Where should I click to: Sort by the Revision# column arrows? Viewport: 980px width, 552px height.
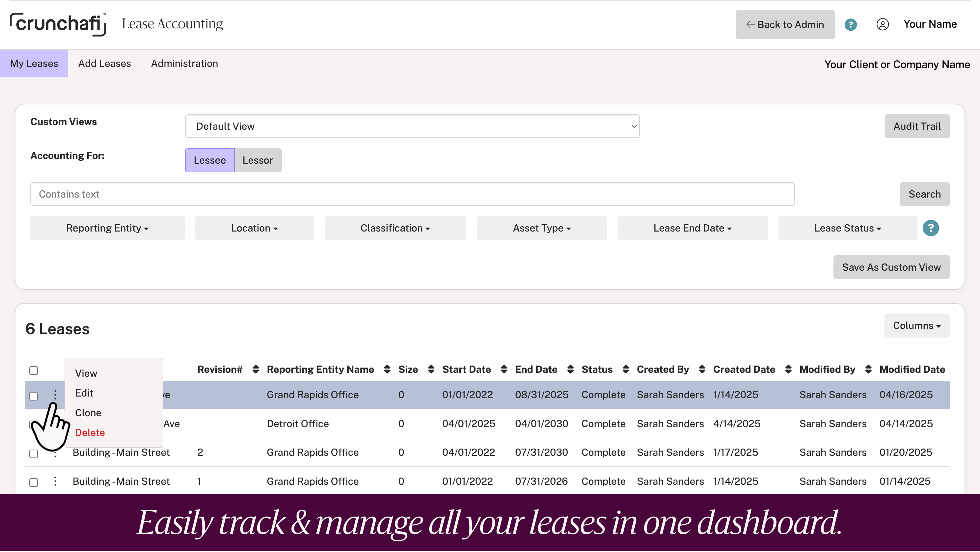tap(256, 370)
